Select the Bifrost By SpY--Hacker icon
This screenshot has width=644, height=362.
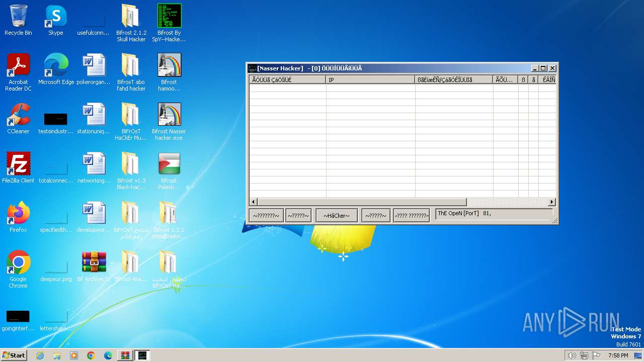(169, 23)
